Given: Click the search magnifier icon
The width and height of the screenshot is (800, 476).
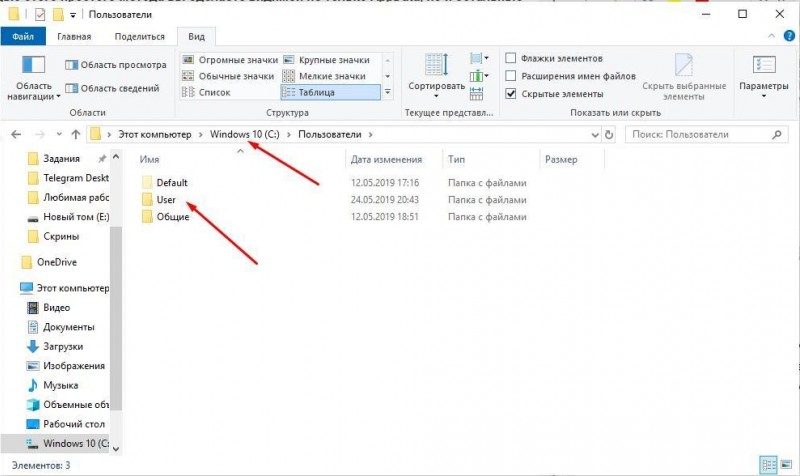Looking at the screenshot, I should 777,135.
